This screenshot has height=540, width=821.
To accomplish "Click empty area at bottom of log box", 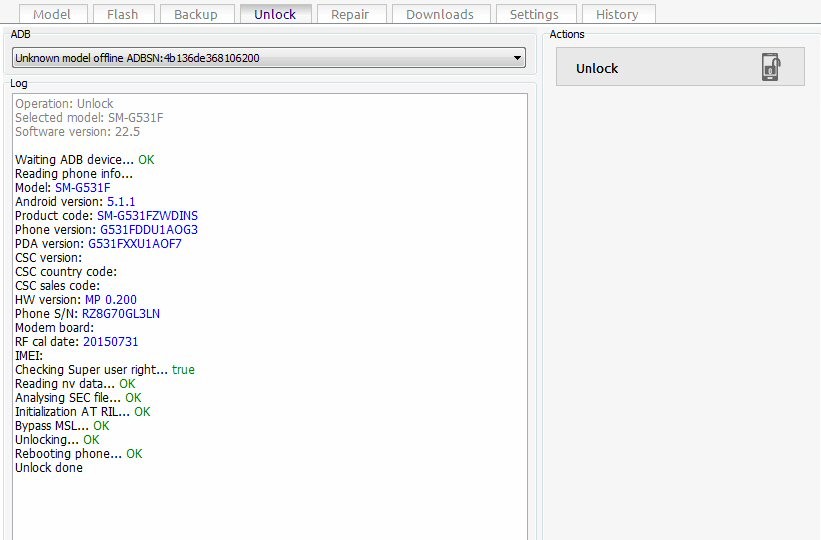I will tap(270, 510).
